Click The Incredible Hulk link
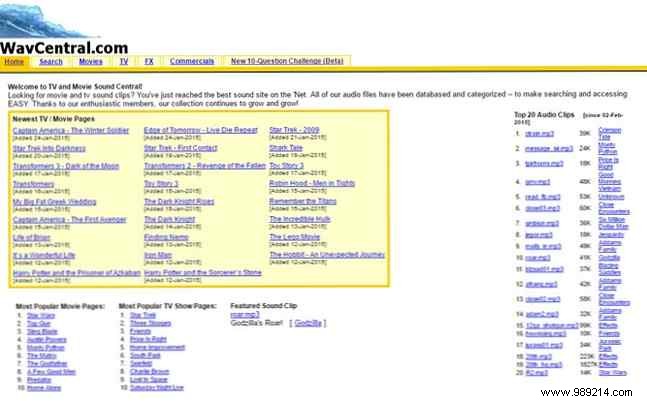 (x=300, y=219)
